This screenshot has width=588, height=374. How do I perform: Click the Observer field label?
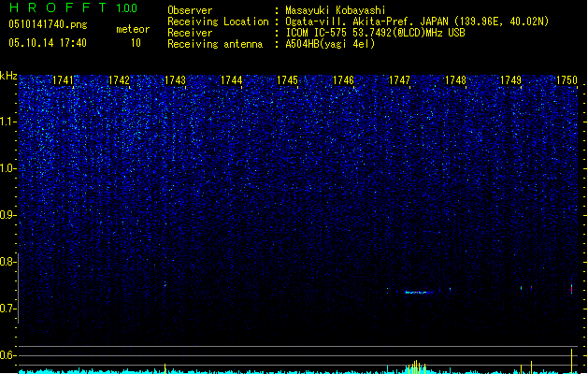(x=190, y=10)
